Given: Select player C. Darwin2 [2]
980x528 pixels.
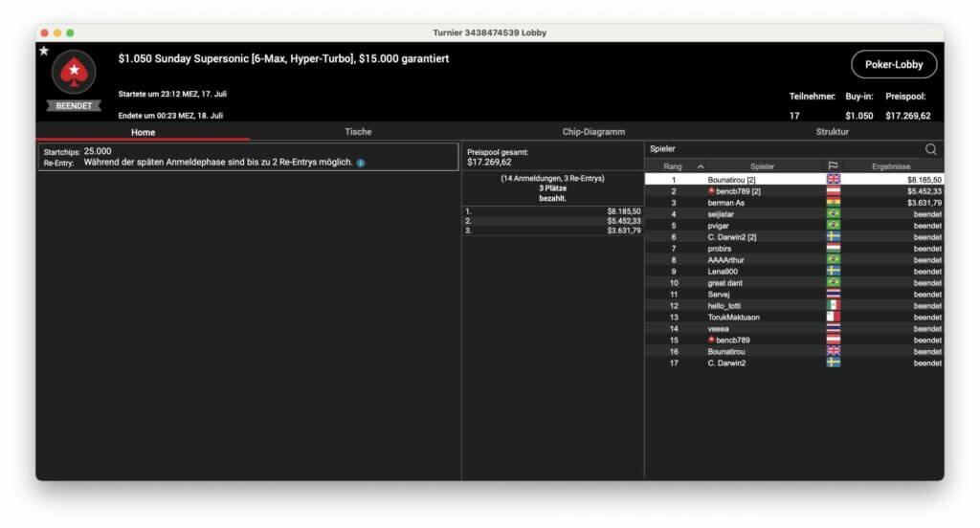Looking at the screenshot, I should click(732, 237).
